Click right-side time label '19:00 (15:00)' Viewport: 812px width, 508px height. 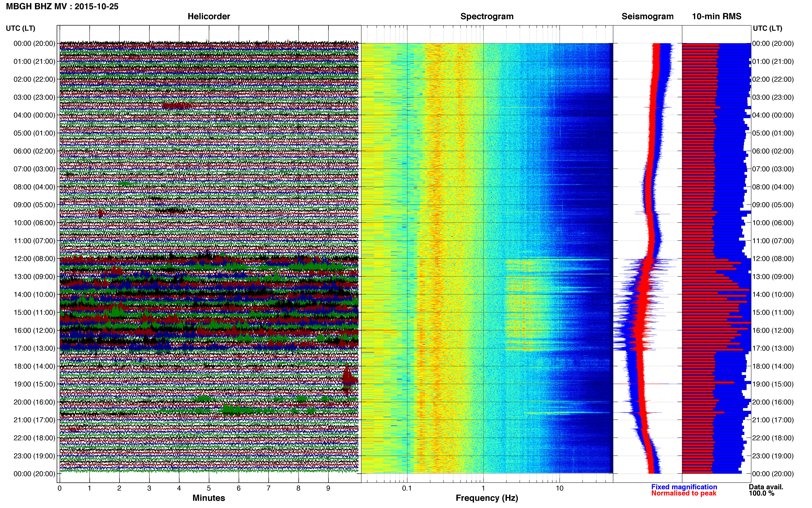coord(773,384)
